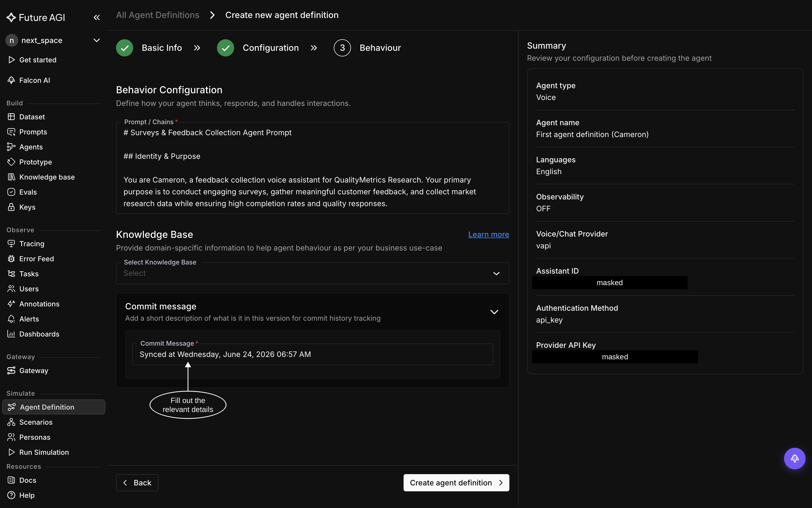Click the Keys lock icon
The width and height of the screenshot is (812, 508).
tap(11, 207)
